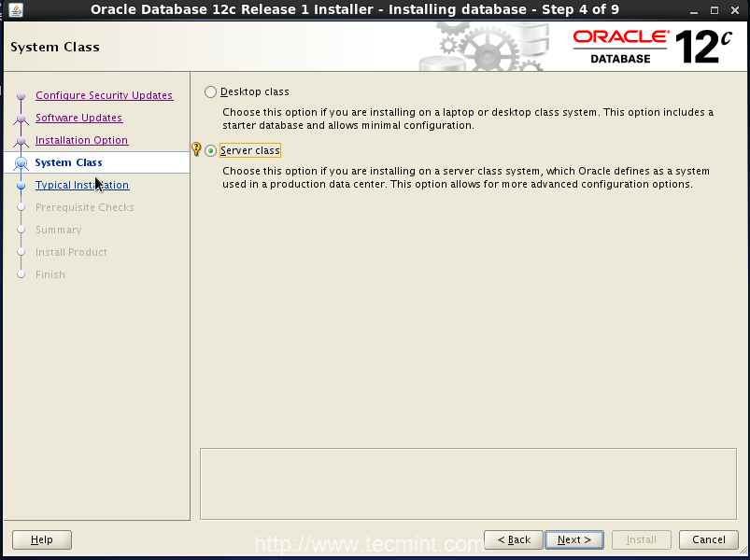Click the Java icon in the title bar
This screenshot has width=750, height=560.
16,9
